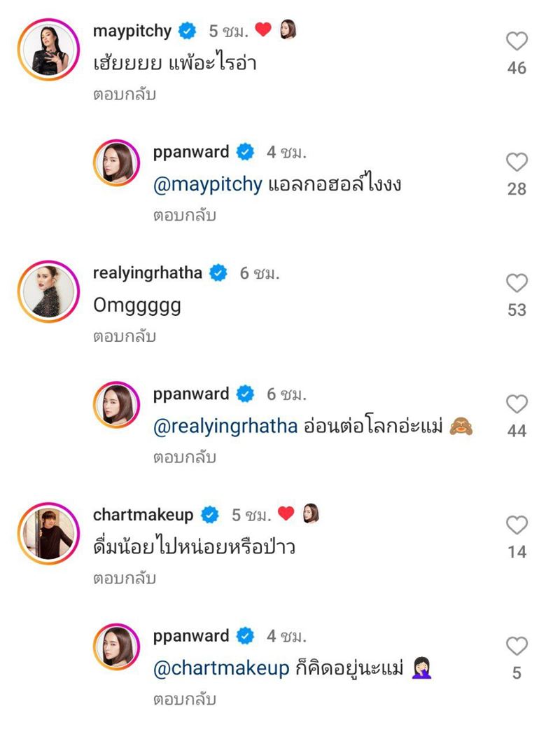Viewport: 560px width, 739px height.
Task: Like ppanward's reply to maypitchy
Action: [517, 163]
